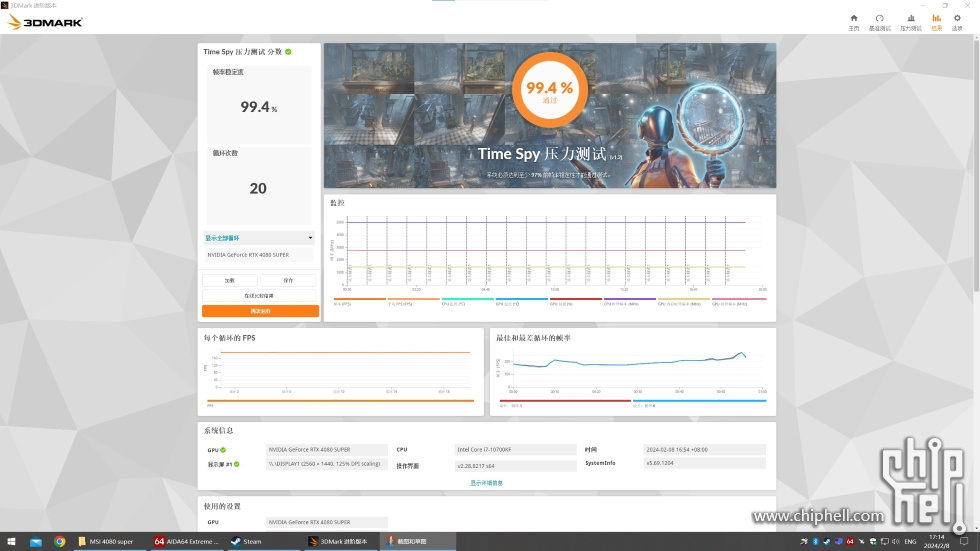Screen dimensions: 980x551
Task: Select the orange Results (结果) tab
Action: pos(936,22)
